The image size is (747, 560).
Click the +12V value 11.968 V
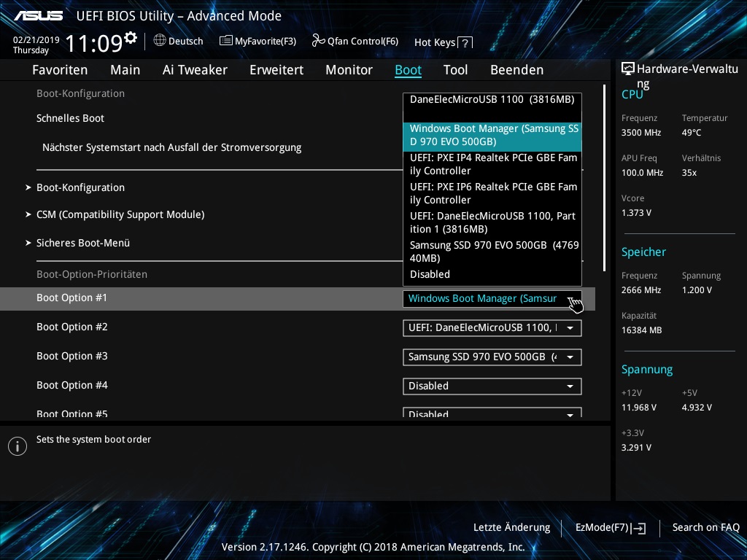639,408
